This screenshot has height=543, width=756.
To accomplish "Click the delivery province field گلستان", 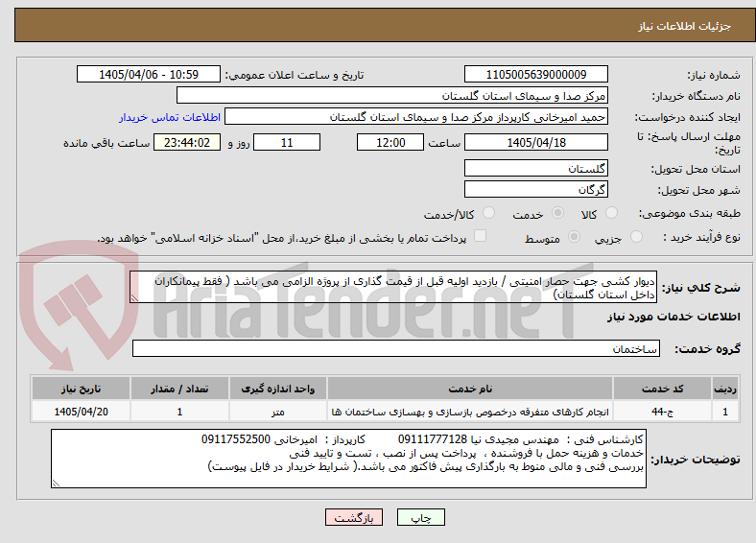I will [536, 168].
